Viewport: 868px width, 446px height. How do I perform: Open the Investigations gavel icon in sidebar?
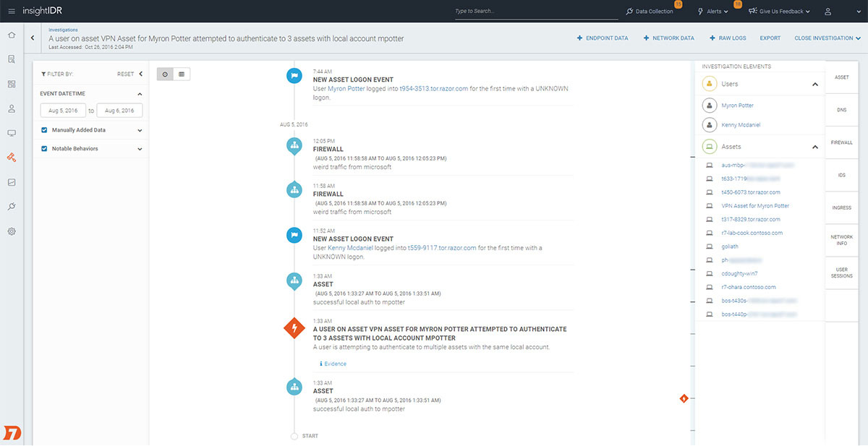coord(12,155)
